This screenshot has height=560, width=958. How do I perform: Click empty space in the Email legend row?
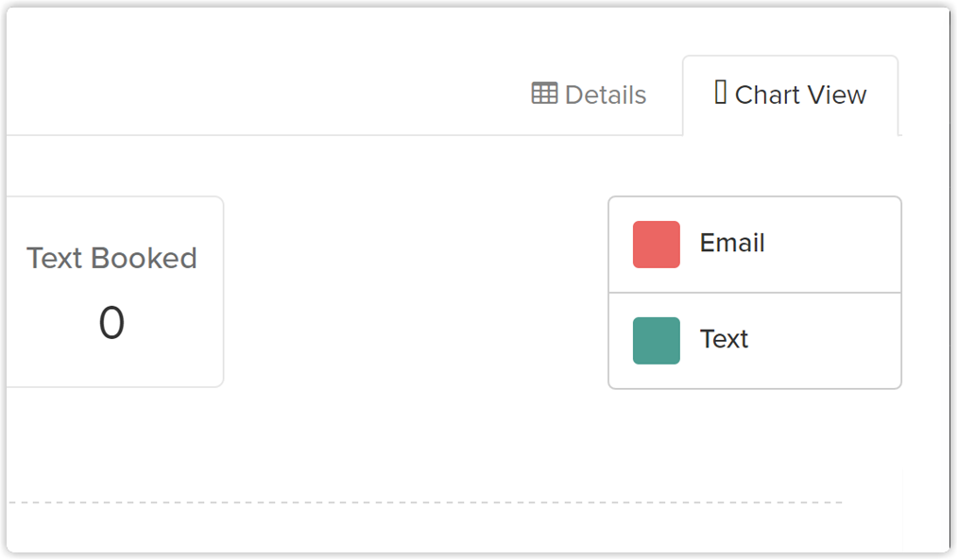click(x=830, y=245)
